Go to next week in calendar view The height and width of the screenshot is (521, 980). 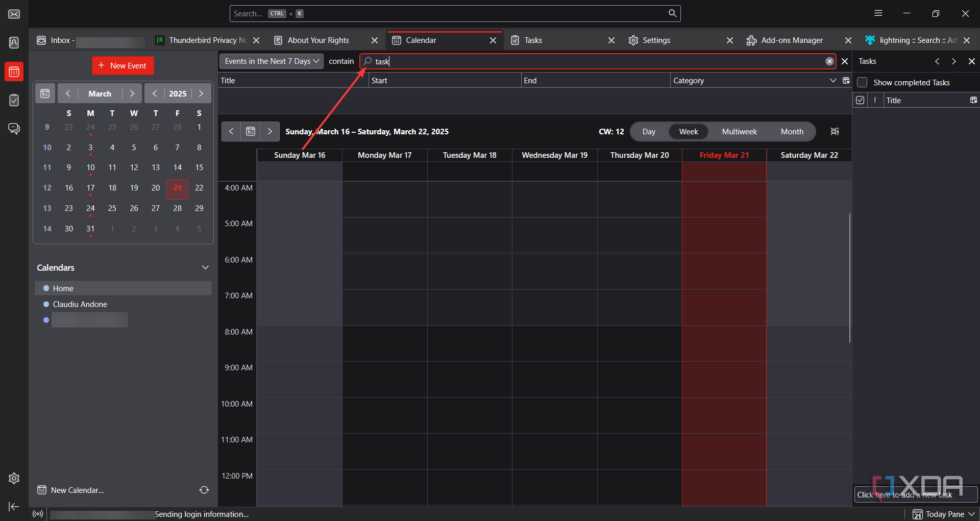[270, 131]
